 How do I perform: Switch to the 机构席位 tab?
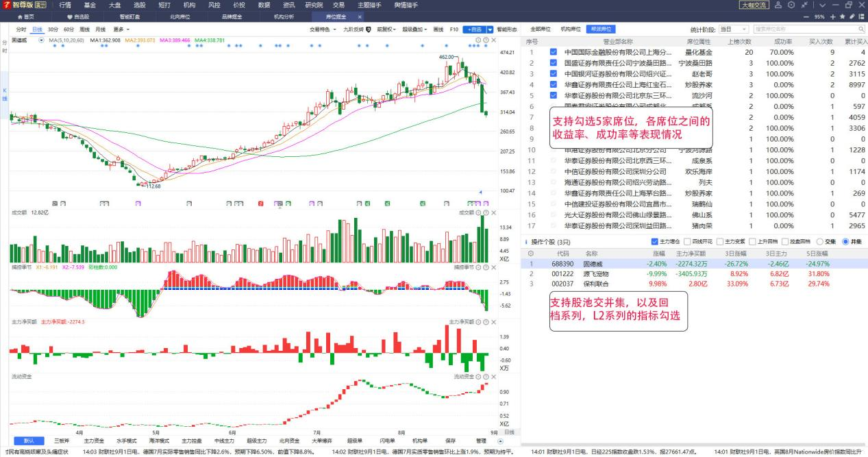[571, 29]
